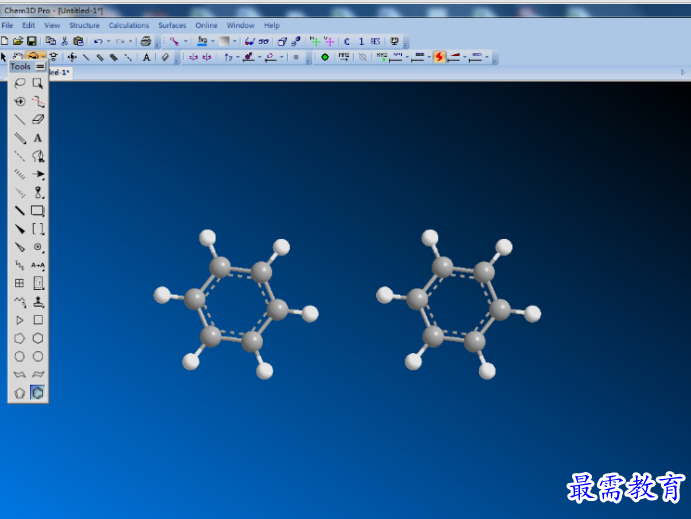Click the Open file icon
691x519 pixels.
pyautogui.click(x=18, y=41)
